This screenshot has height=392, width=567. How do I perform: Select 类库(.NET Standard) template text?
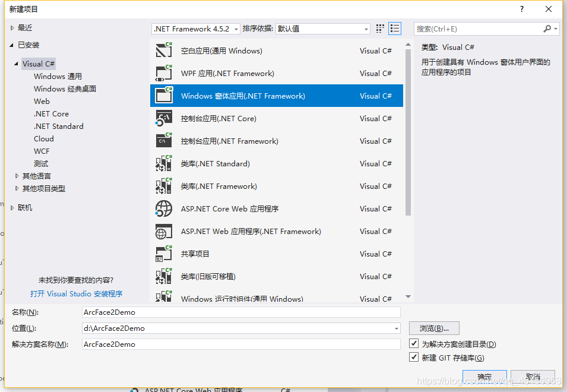click(215, 164)
